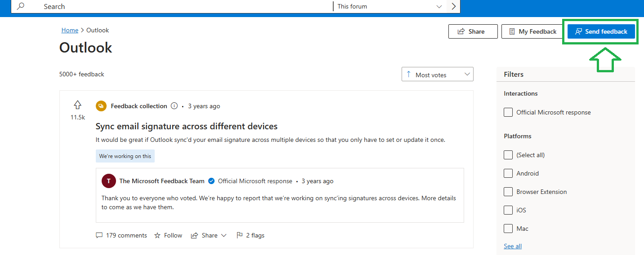
Task: Expand the This forum scope dropdown
Action: pyautogui.click(x=390, y=6)
